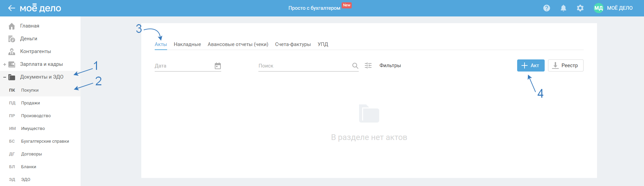Switch to the Накладные tab
Image resolution: width=644 pixels, height=186 pixels.
click(x=187, y=44)
